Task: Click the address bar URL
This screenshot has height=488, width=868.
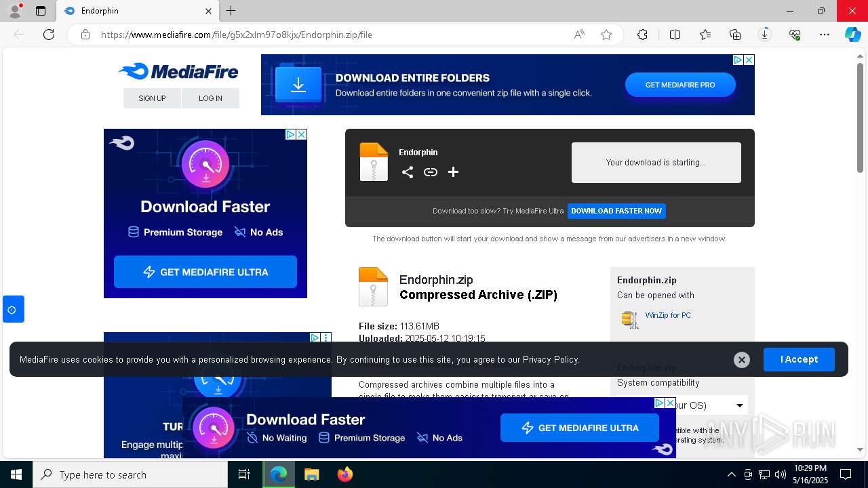Action: 237,35
